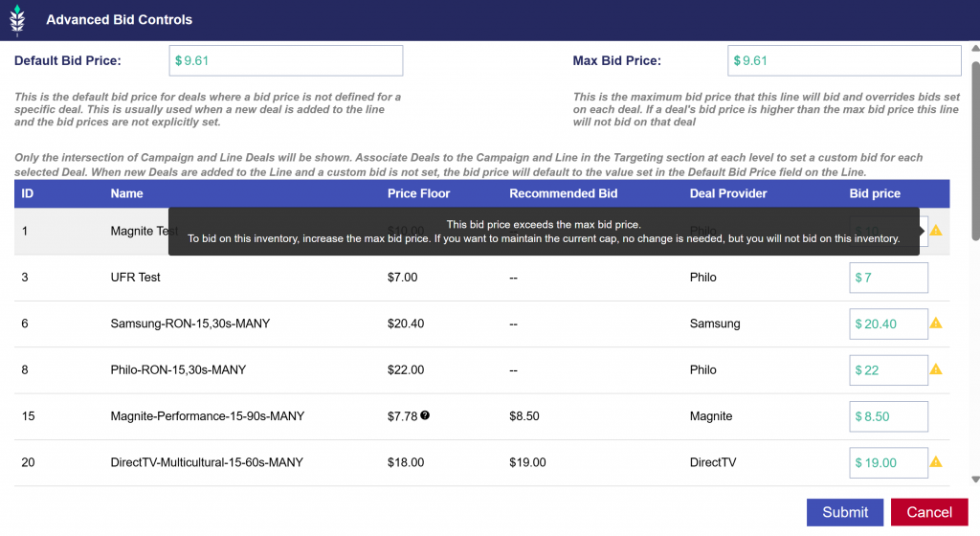The height and width of the screenshot is (536, 980).
Task: Edit DirectTV-Multicultural bid price field
Action: (888, 462)
